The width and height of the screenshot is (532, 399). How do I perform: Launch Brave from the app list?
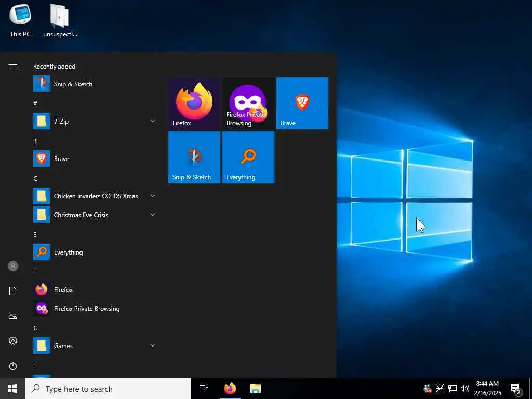pyautogui.click(x=95, y=159)
